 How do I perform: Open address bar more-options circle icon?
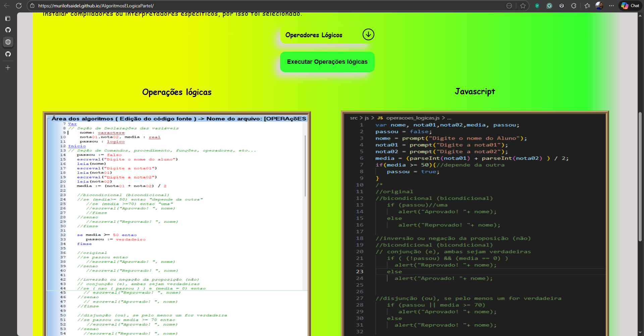click(x=509, y=6)
